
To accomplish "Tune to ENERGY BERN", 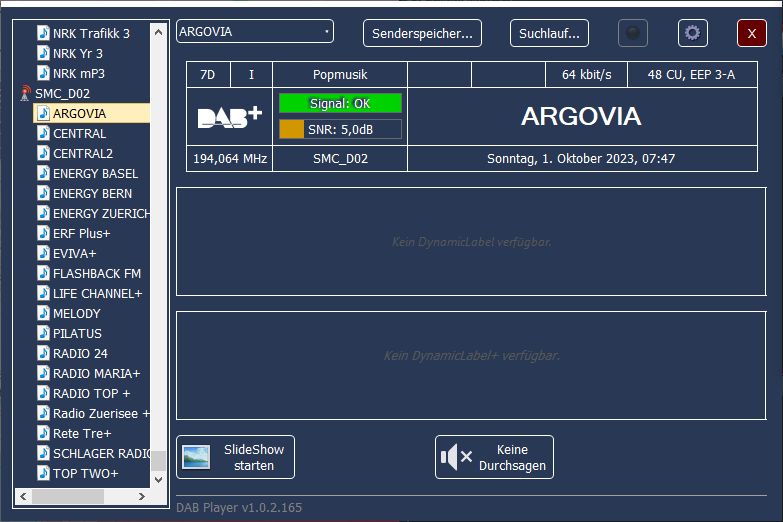I will click(x=92, y=193).
